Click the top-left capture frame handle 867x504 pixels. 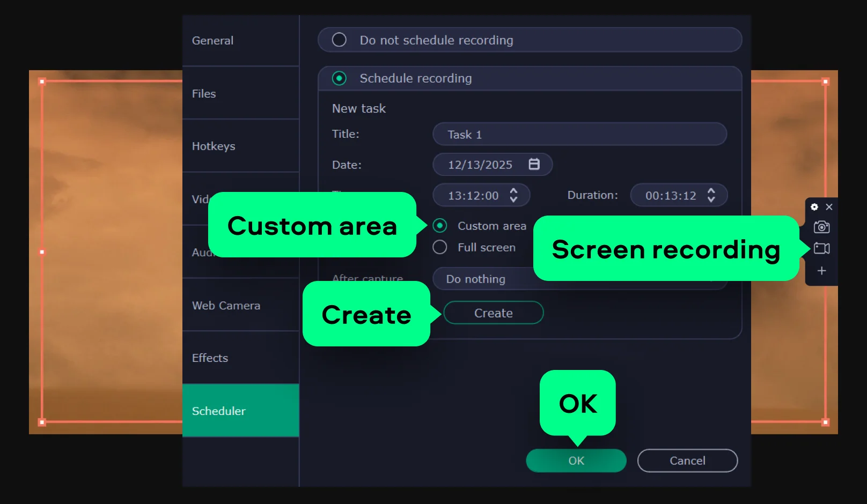[x=42, y=81]
